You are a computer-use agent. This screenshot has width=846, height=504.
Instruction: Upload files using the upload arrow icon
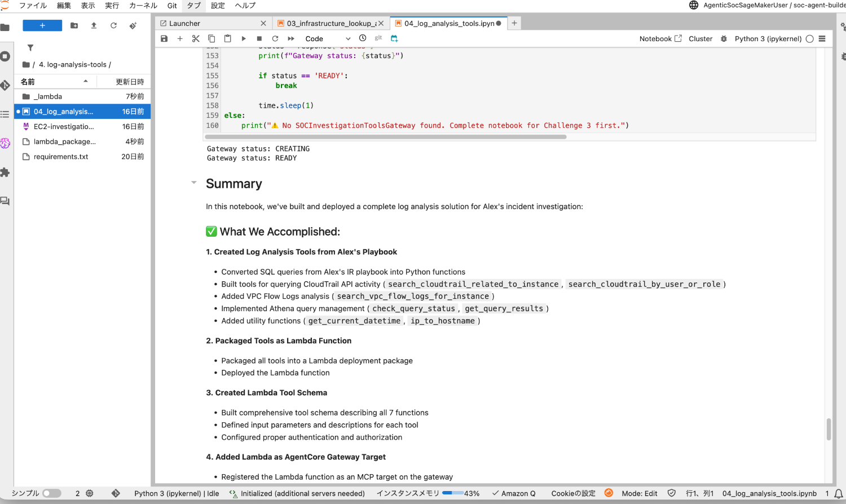coord(94,26)
